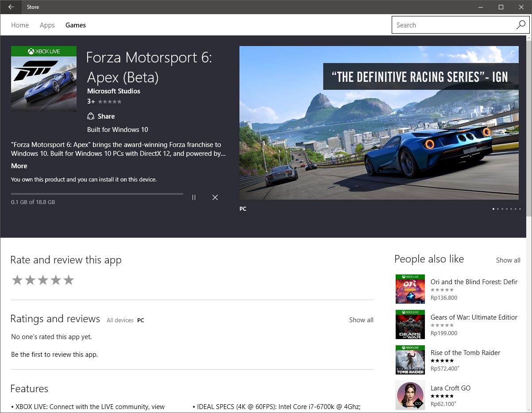This screenshot has height=413, width=532.
Task: Rate the app three stars
Action: [x=43, y=280]
